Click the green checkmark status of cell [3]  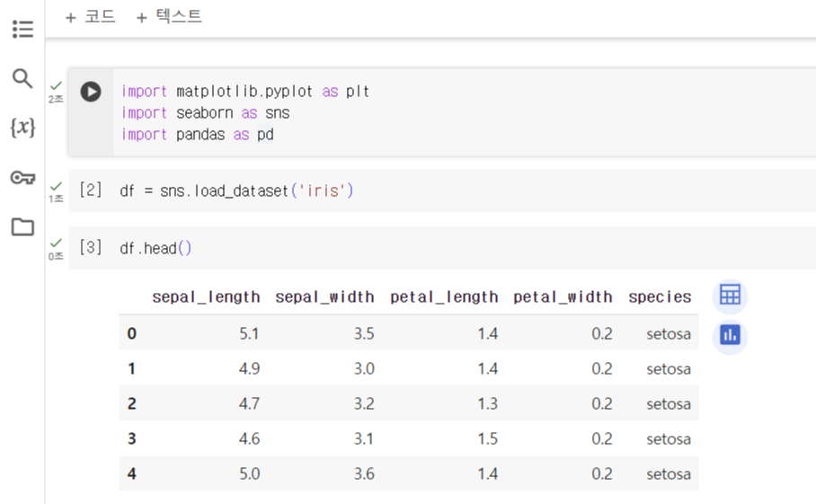pos(57,243)
